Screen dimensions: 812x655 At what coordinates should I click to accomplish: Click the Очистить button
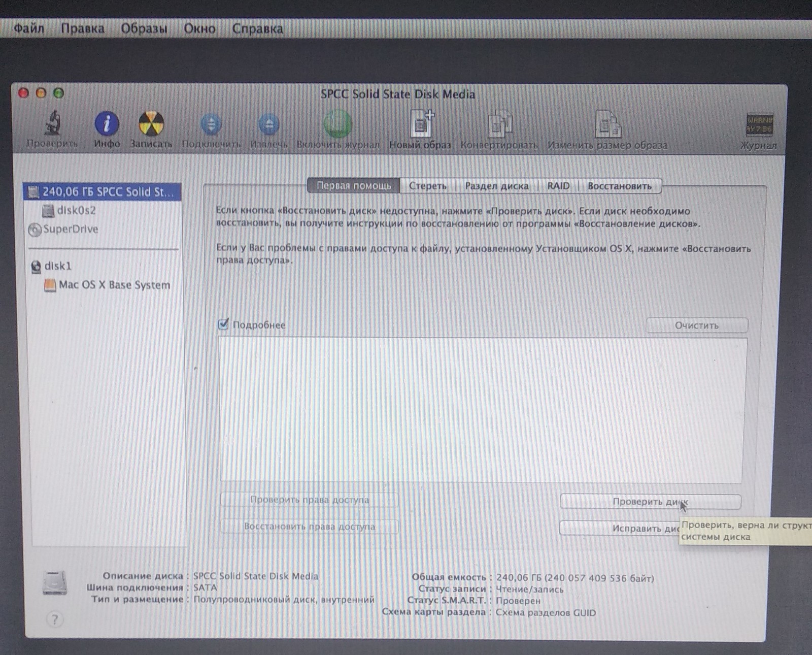(x=697, y=325)
